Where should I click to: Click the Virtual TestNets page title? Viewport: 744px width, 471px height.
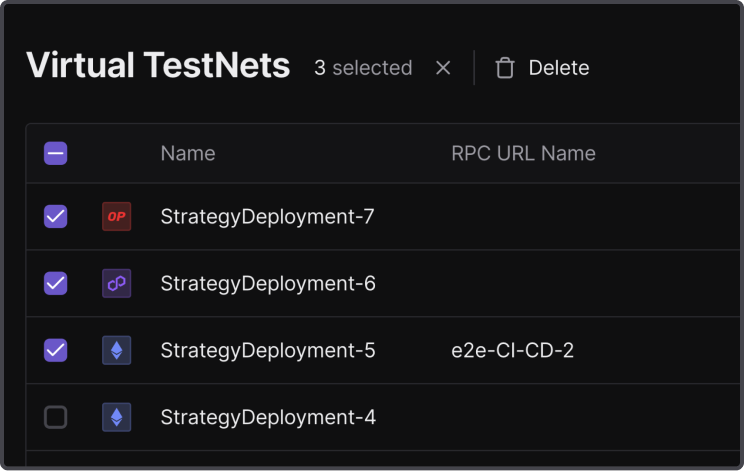point(158,66)
